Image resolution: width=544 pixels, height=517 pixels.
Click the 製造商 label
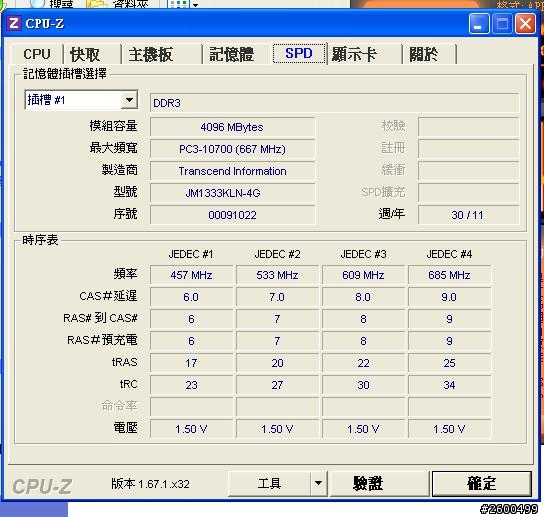(x=120, y=170)
